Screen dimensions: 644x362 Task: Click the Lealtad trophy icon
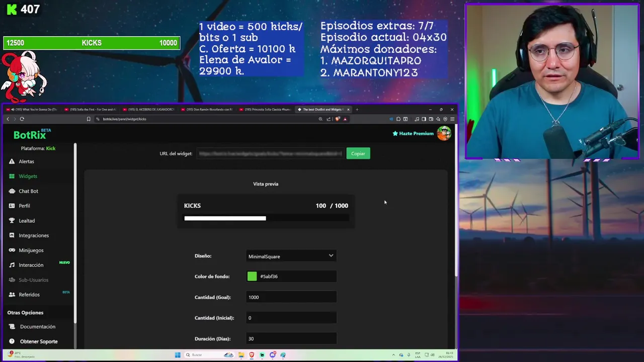12,221
